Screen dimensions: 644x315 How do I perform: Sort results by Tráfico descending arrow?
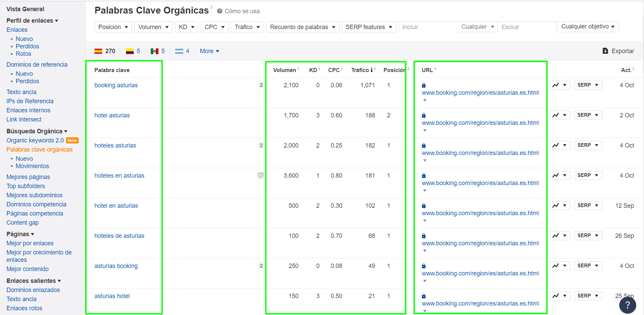click(x=371, y=70)
